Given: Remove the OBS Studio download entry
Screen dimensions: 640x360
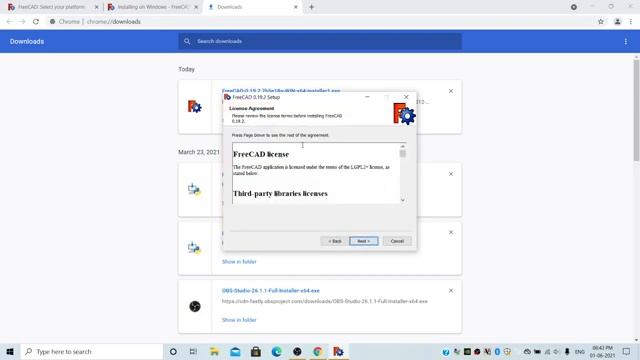Looking at the screenshot, I should pos(451,291).
